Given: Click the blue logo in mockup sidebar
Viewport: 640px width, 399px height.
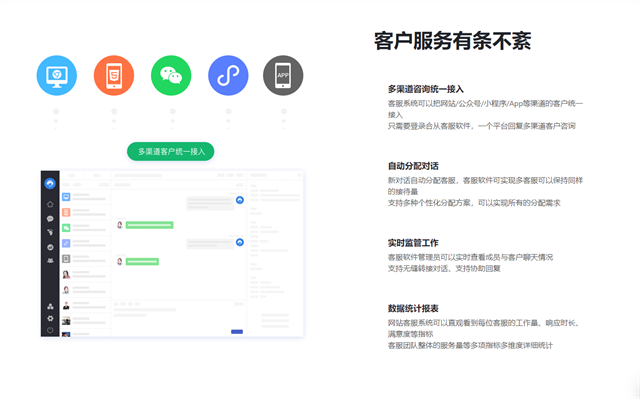Looking at the screenshot, I should click(50, 184).
